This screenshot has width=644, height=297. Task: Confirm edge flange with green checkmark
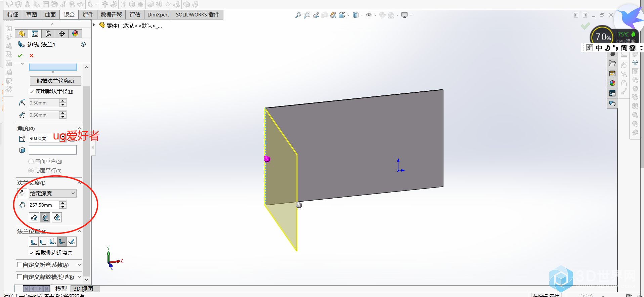coord(20,55)
